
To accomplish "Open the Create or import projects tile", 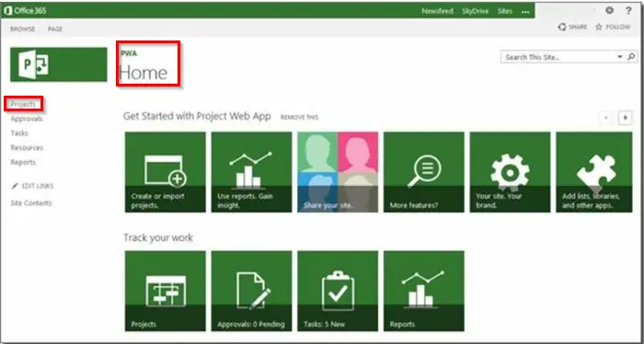I will click(165, 172).
